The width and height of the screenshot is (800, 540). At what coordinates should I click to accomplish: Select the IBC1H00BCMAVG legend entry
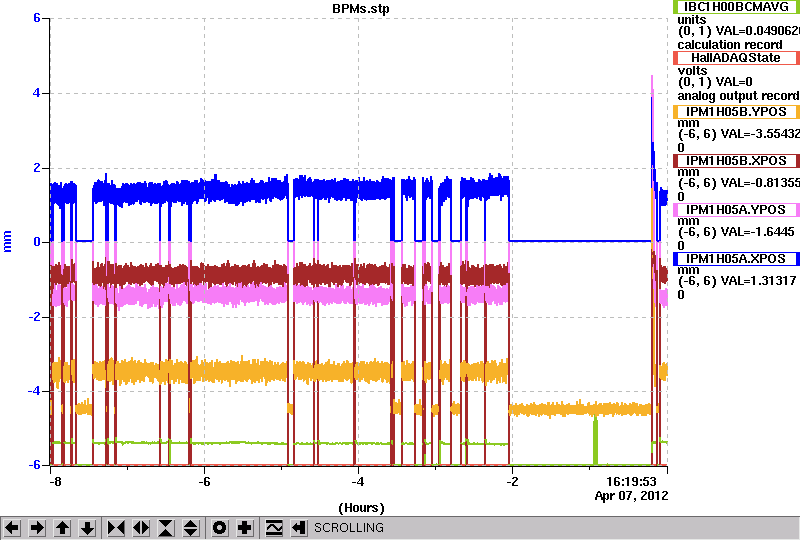click(736, 7)
